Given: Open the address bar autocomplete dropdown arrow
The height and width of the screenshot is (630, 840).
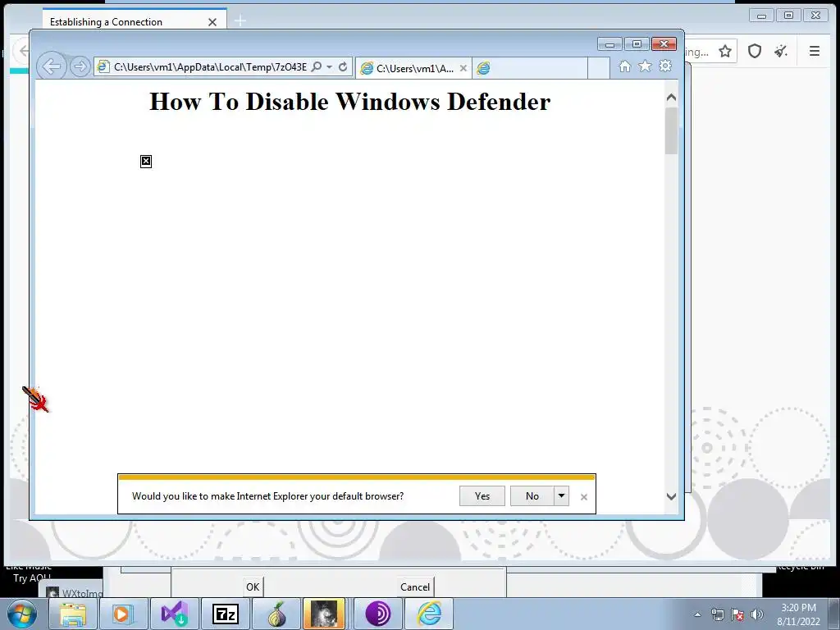Looking at the screenshot, I should coord(329,67).
